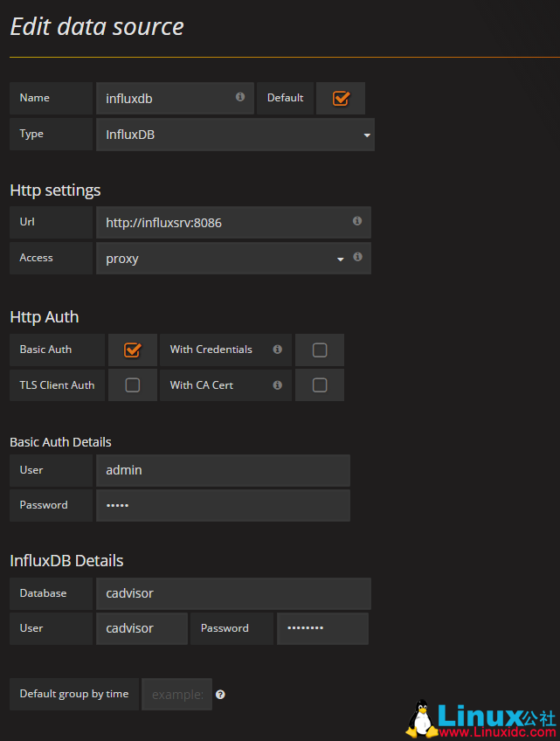560x741 pixels.
Task: Enable the TLS Client Auth checkbox
Action: tap(132, 384)
